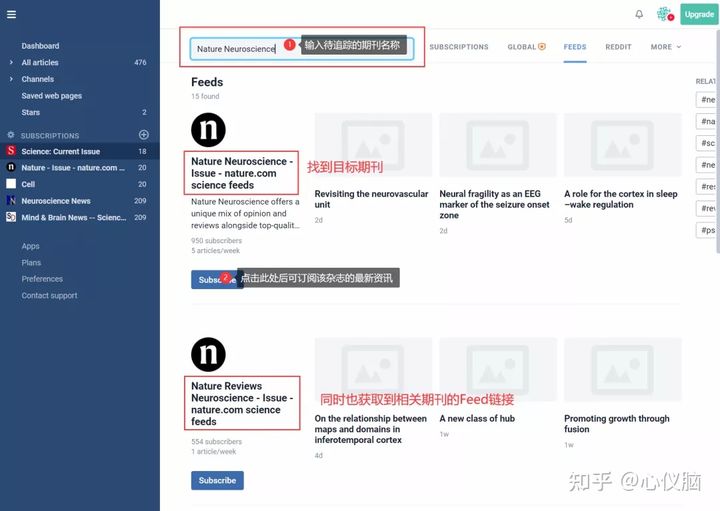
Task: Open the Neuroscience News feed icon
Action: click(11, 200)
